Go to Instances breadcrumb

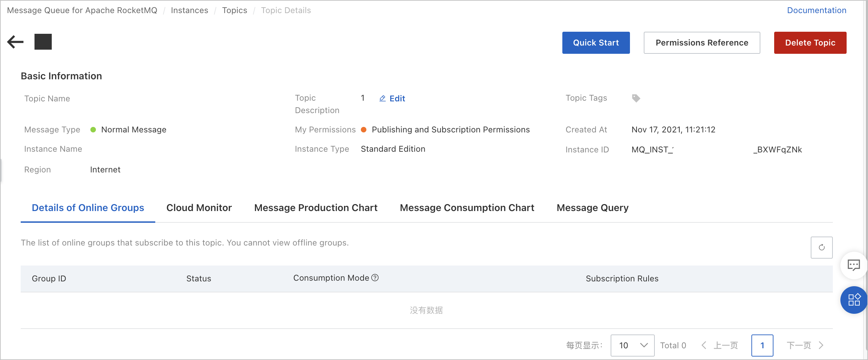tap(189, 10)
